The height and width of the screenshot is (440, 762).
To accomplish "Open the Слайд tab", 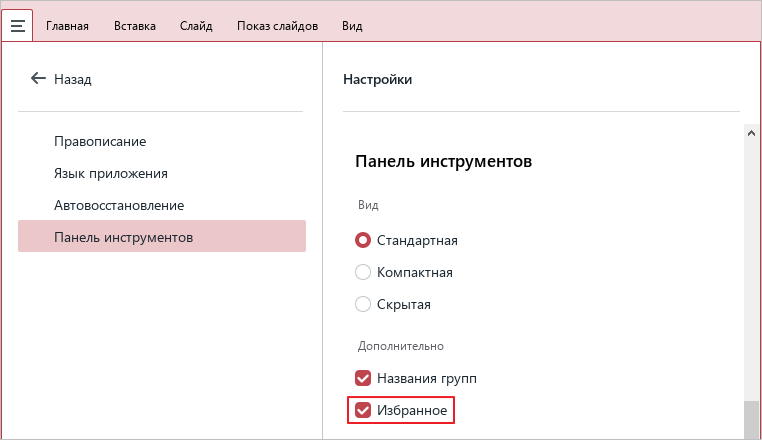I will [x=196, y=26].
